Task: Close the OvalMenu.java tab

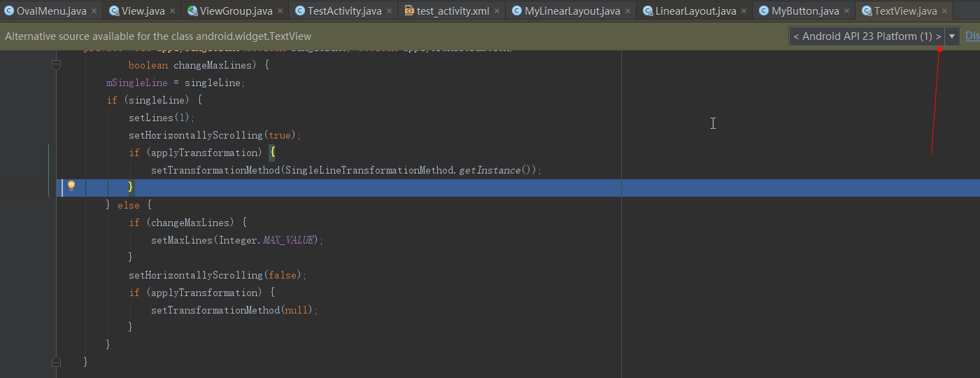Action: (x=94, y=11)
